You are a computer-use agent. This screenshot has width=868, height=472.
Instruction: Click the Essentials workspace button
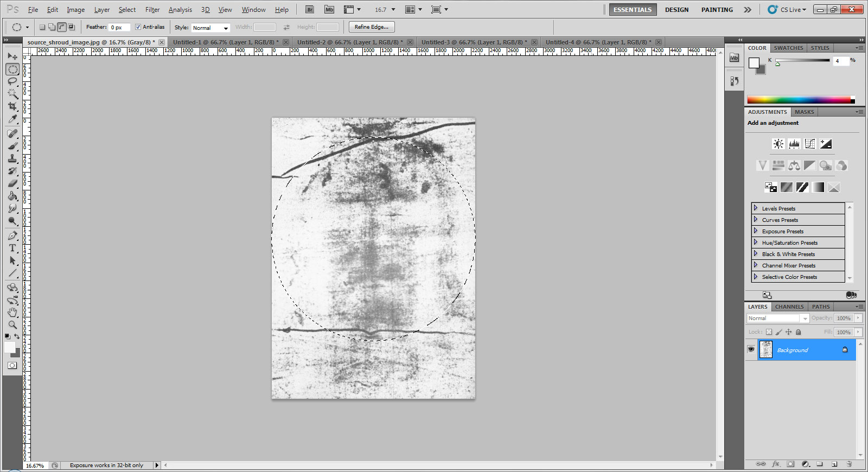click(x=633, y=10)
